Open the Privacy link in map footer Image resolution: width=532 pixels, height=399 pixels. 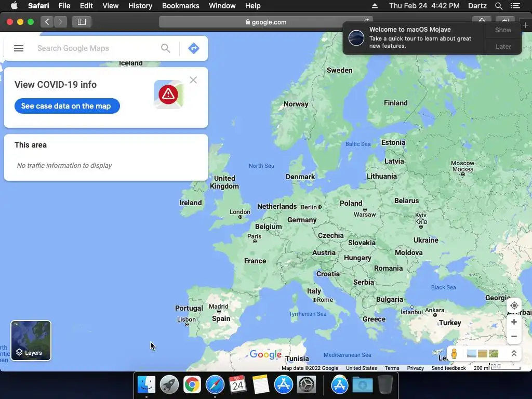415,368
